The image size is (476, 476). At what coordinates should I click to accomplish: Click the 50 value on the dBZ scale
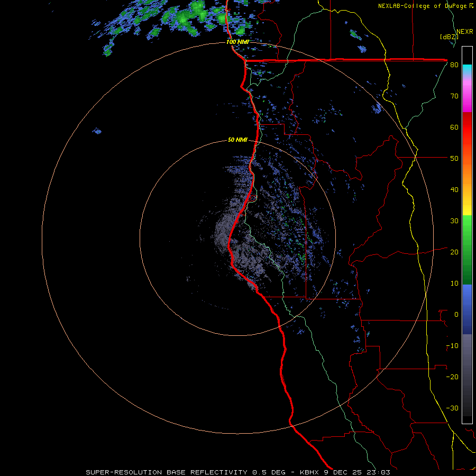[454, 159]
